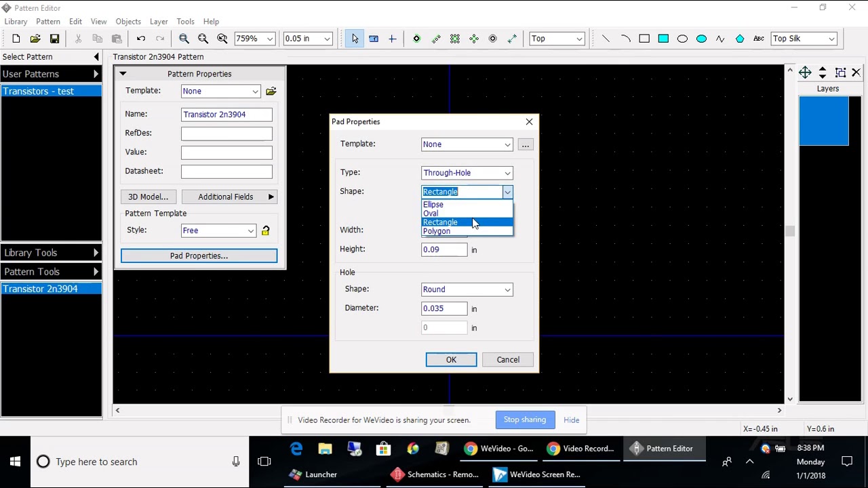Select the Place Pad Circle tool

(474, 39)
